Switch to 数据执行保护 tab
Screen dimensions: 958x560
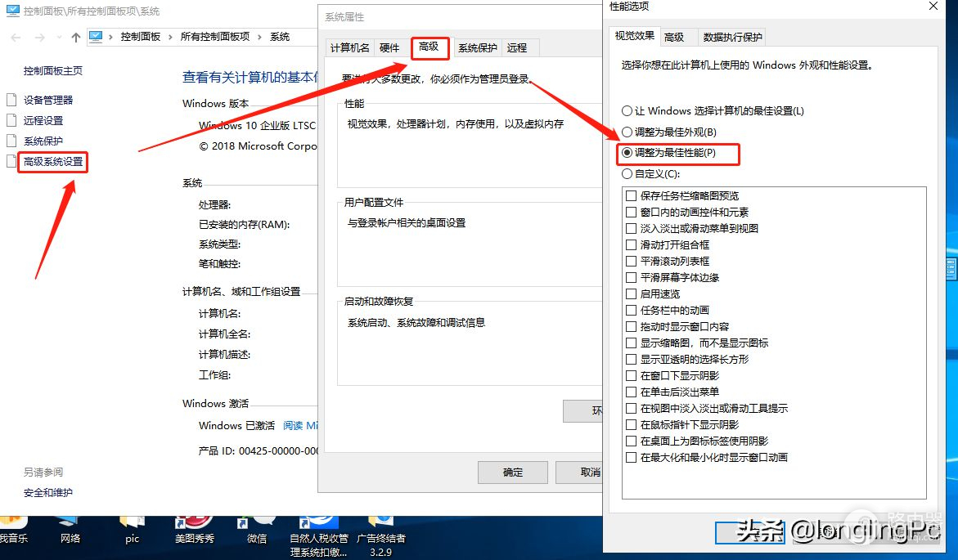732,38
